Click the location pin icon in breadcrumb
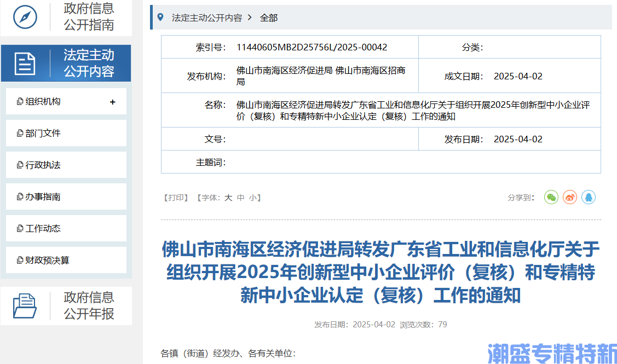Viewport: 617px width, 364px height. 160,18
